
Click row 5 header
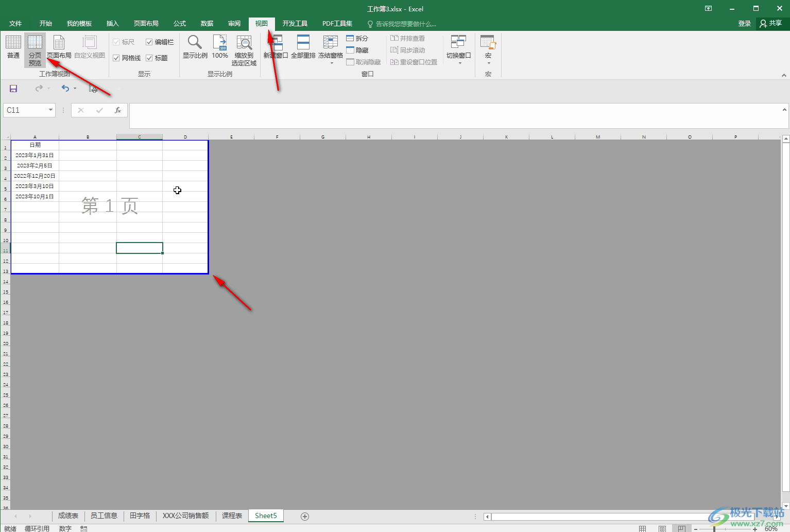[5, 187]
